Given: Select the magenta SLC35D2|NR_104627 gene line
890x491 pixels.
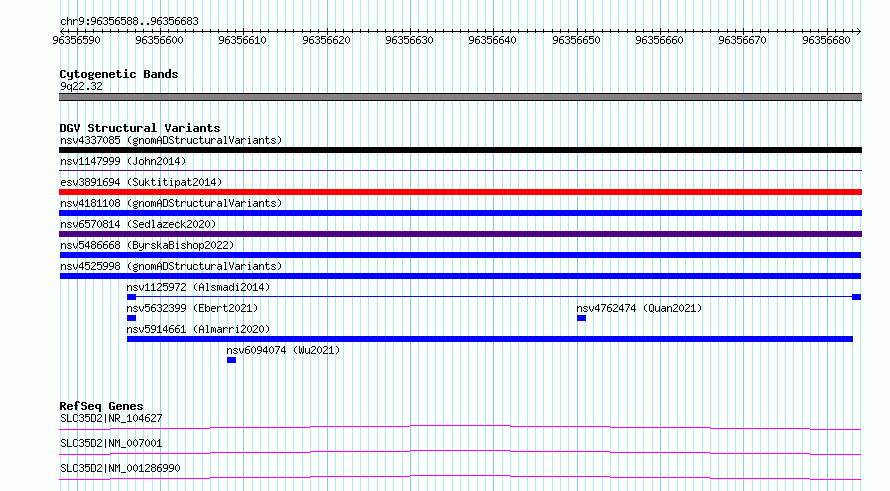Looking at the screenshot, I should 460,427.
